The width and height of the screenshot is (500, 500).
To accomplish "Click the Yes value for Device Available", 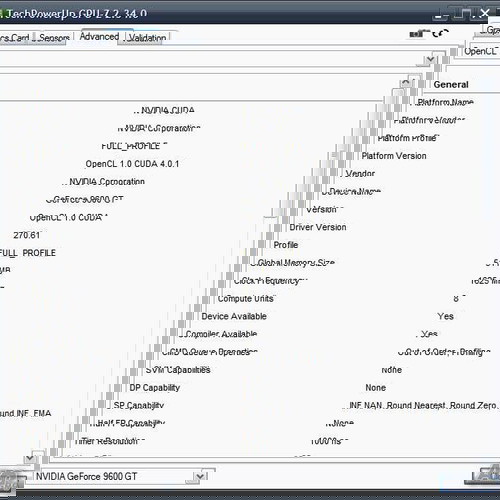I will (x=445, y=316).
